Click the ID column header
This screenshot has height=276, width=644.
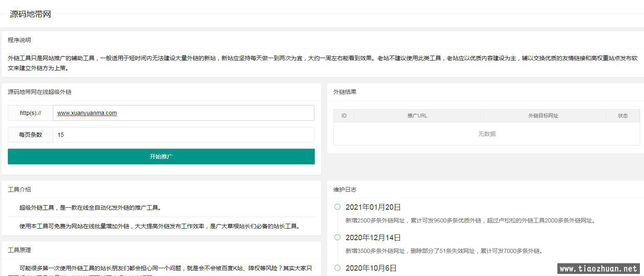[344, 116]
